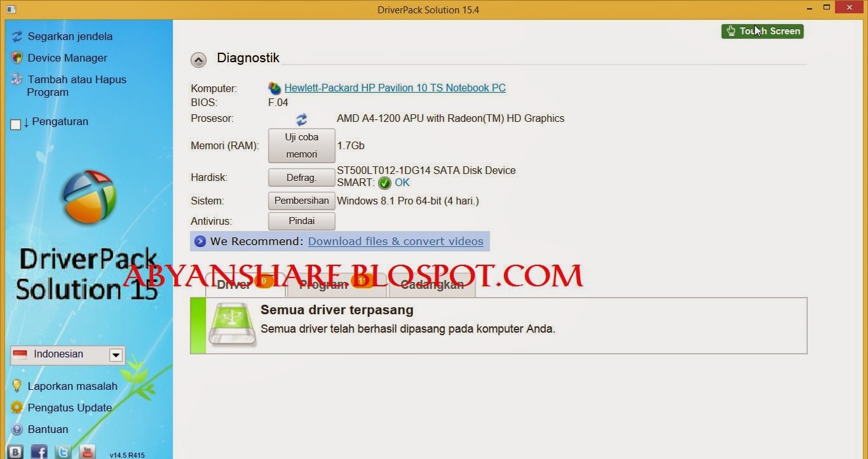Click Laporkan masalah lightbulb icon
The image size is (868, 459).
point(17,386)
